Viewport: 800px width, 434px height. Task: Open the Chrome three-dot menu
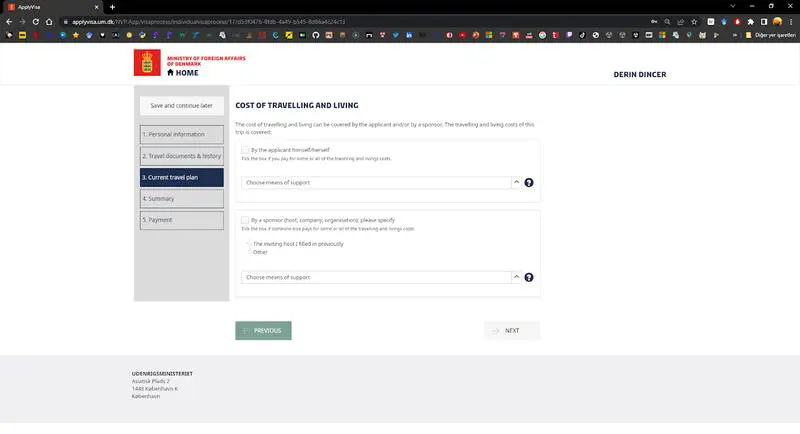click(x=791, y=22)
